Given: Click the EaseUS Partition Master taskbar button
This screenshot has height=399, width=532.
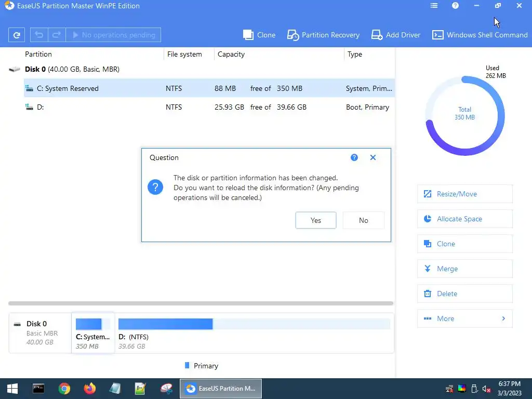Looking at the screenshot, I should tap(220, 389).
